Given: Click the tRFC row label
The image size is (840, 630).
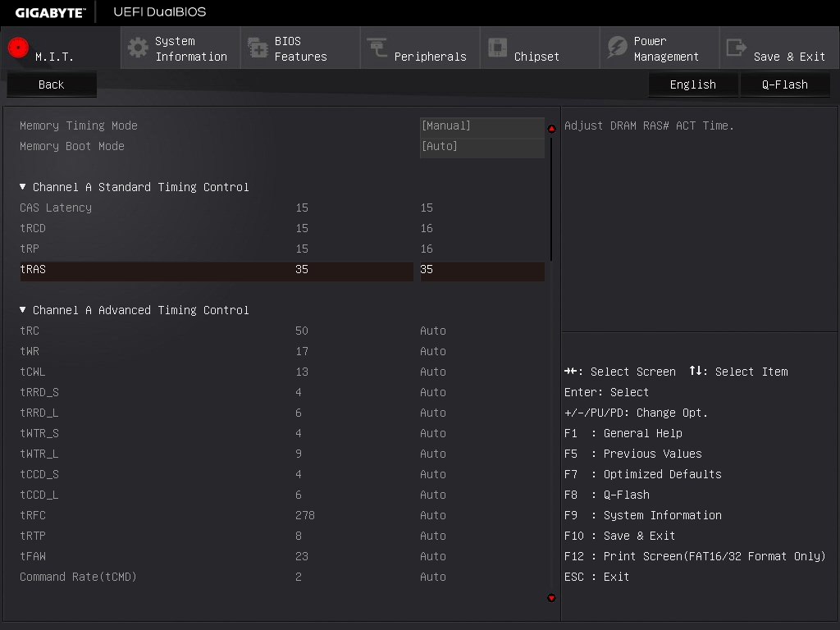Looking at the screenshot, I should [33, 515].
